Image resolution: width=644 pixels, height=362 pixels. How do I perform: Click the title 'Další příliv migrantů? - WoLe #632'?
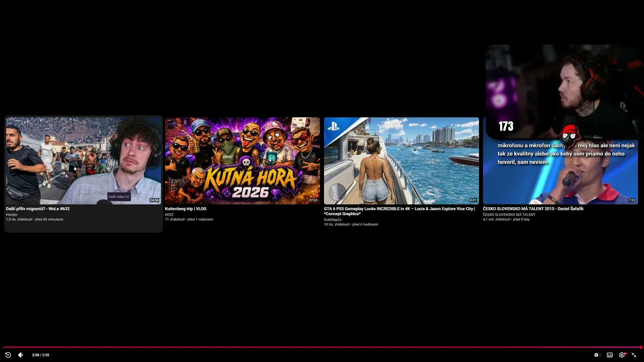38,209
